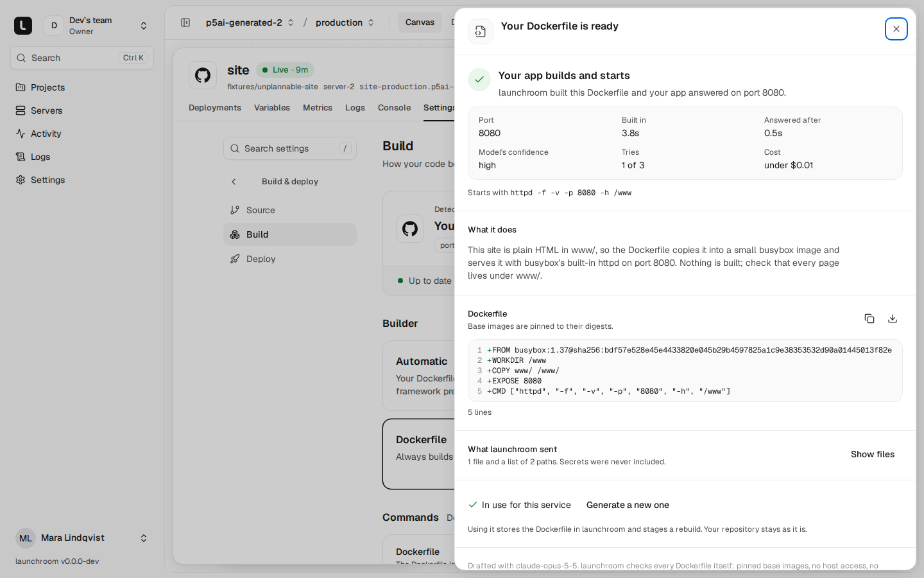
Task: Open the Variables tab
Action: (272, 108)
